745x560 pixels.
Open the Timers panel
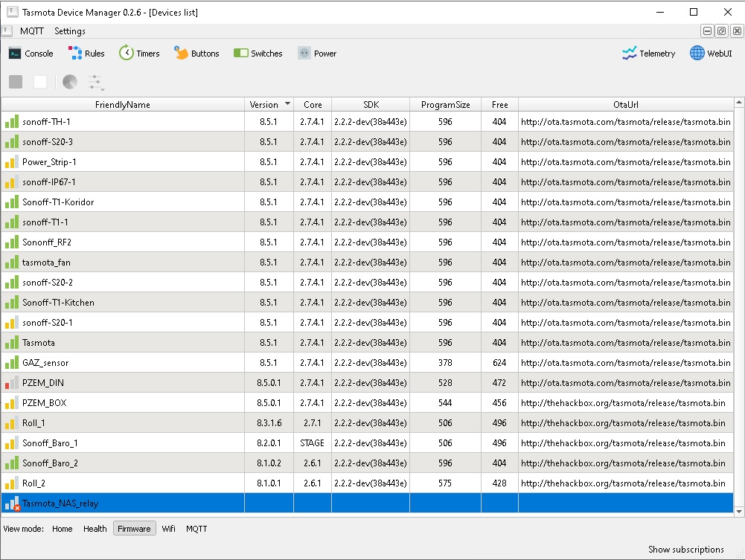139,54
